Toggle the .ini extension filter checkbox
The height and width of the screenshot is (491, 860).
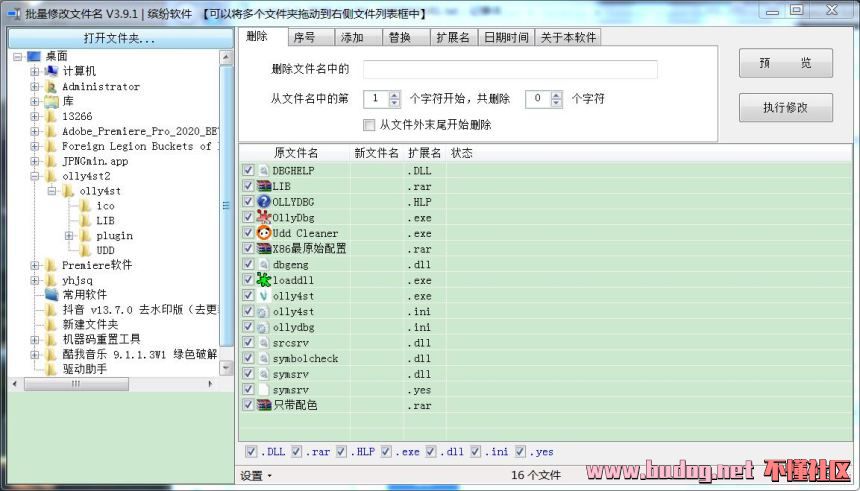click(475, 452)
